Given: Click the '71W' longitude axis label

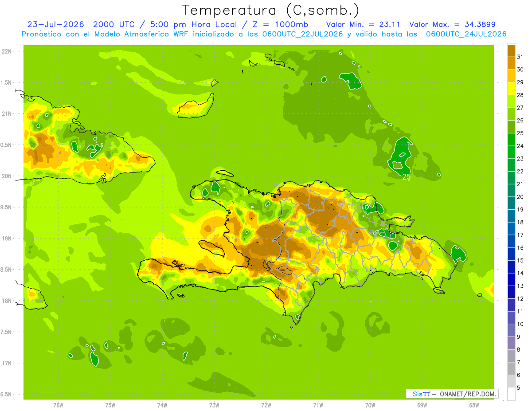Looking at the screenshot, I should pos(318,405).
